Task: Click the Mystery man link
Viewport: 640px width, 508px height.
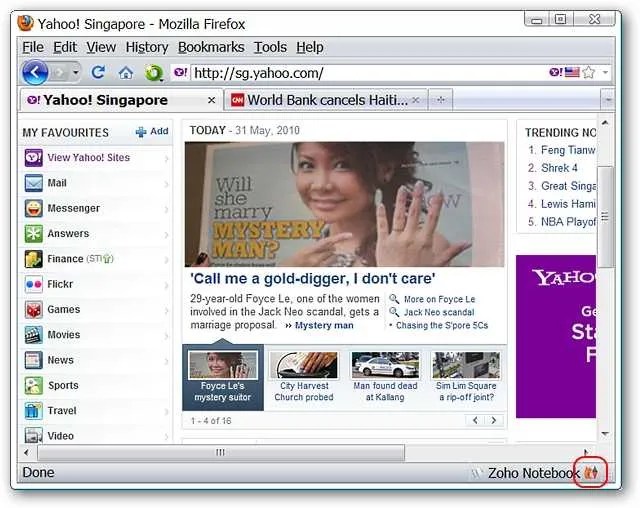Action: point(324,325)
